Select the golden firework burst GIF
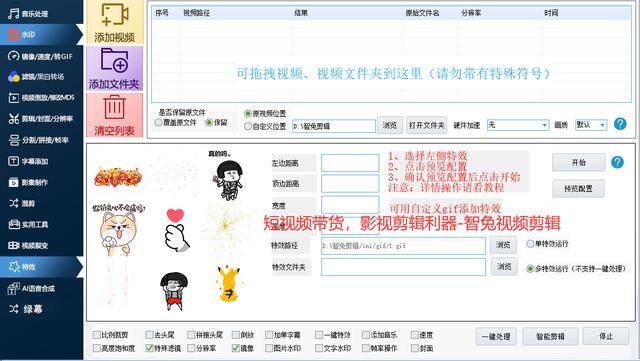The width and height of the screenshot is (640, 361). (224, 225)
